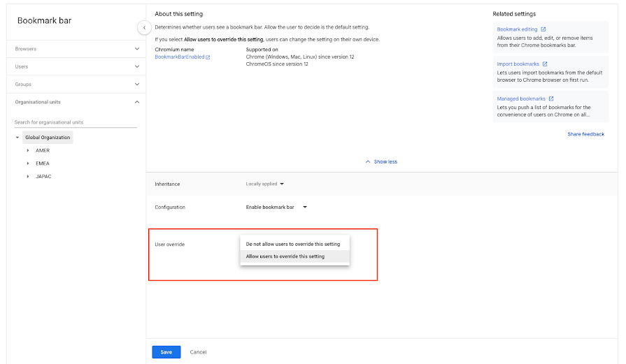Select the JAPAC organisational unit
The image size is (626, 364).
(x=43, y=176)
